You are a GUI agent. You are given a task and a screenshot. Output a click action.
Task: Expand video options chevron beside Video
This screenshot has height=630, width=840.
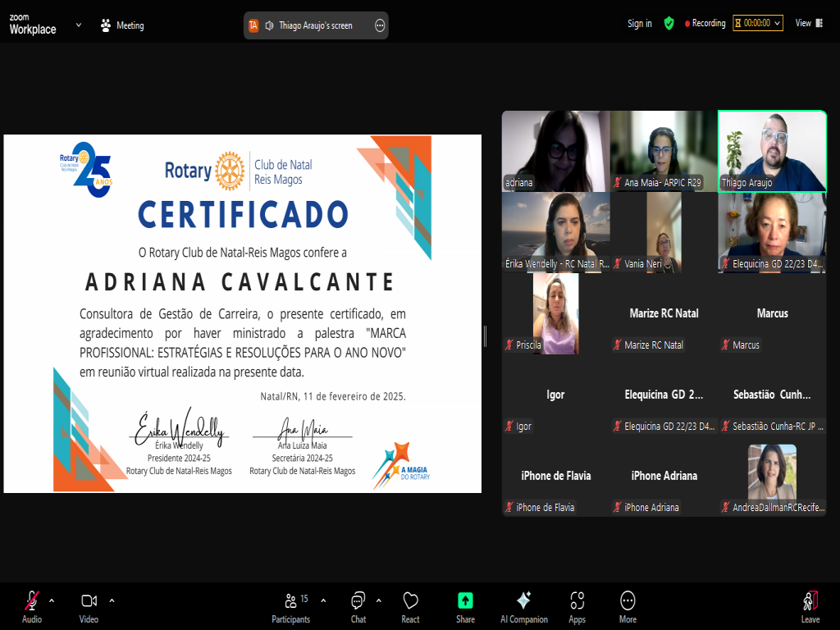click(112, 600)
